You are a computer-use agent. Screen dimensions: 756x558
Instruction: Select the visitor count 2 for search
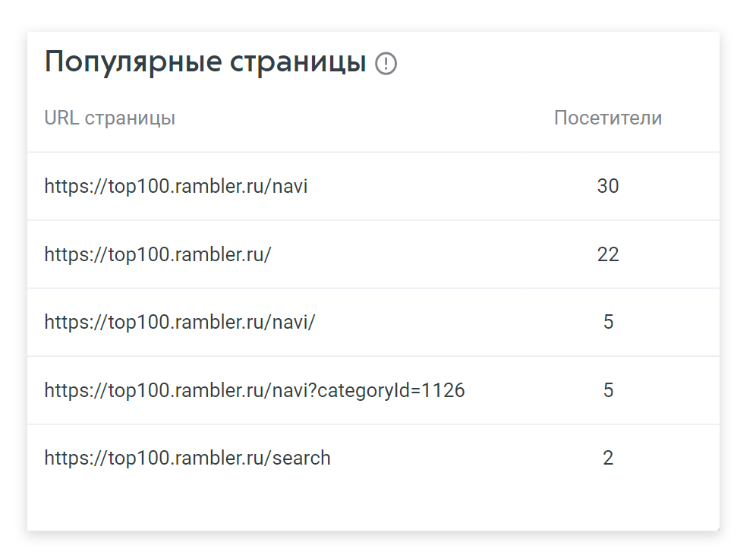click(608, 459)
